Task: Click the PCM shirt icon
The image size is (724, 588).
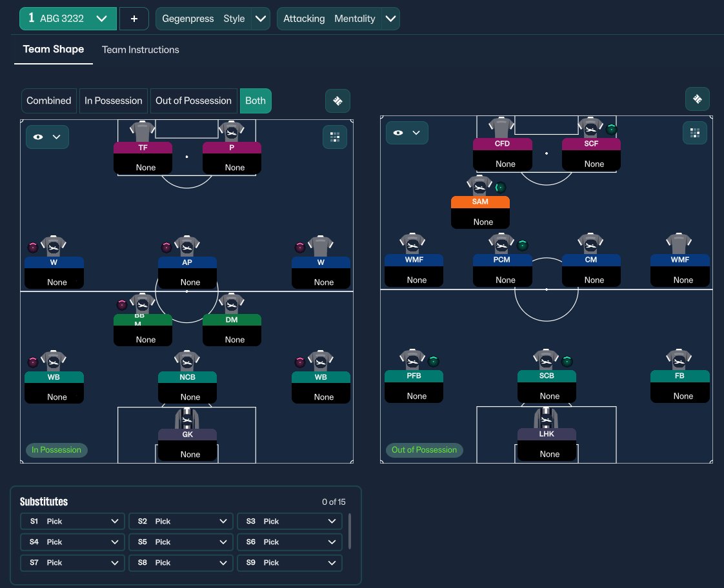Action: (501, 244)
